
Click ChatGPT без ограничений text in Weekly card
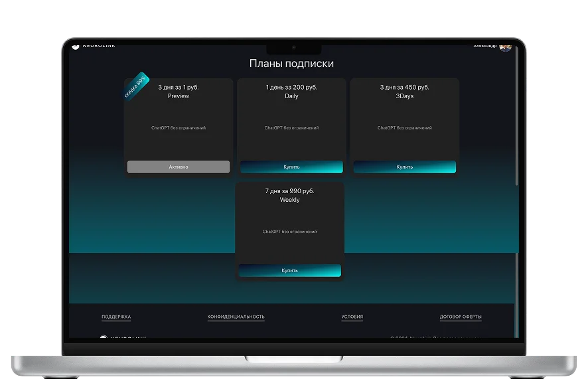tap(289, 232)
